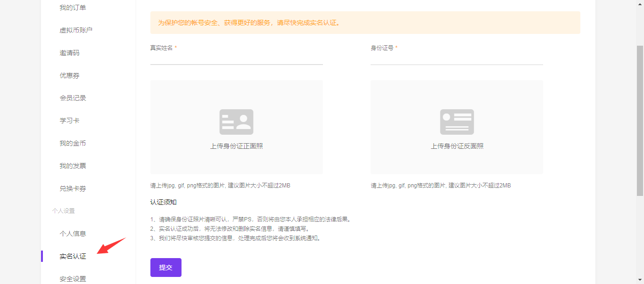Open 安全设置 in the sidebar
This screenshot has width=644, height=284.
click(73, 279)
